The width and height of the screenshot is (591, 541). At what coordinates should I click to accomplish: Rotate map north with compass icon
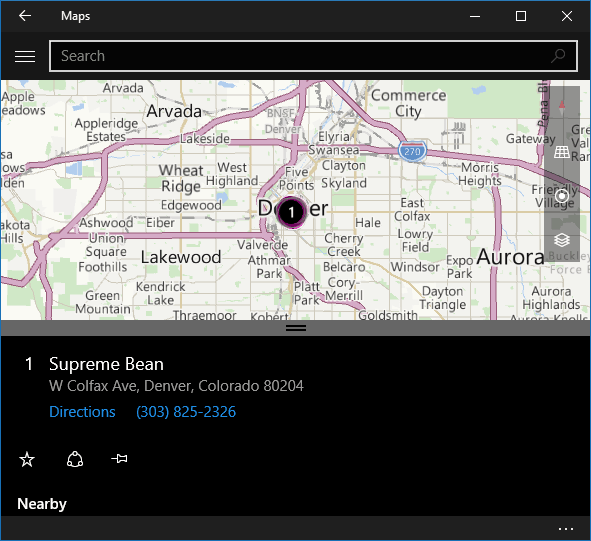point(562,107)
